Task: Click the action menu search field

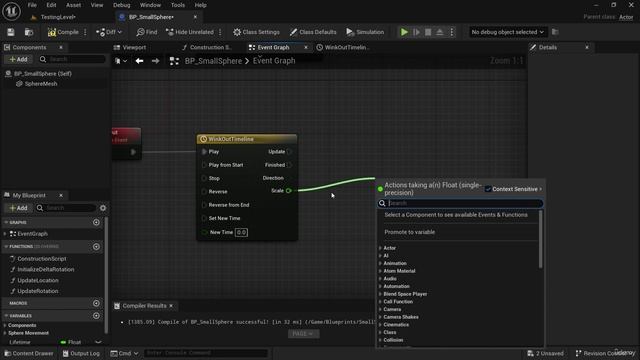Action: (x=460, y=203)
